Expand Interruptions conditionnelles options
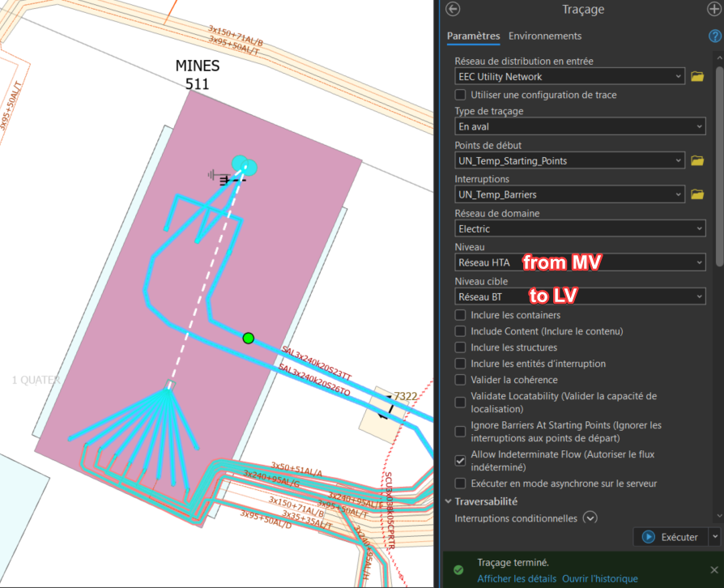This screenshot has width=724, height=588. [x=590, y=518]
